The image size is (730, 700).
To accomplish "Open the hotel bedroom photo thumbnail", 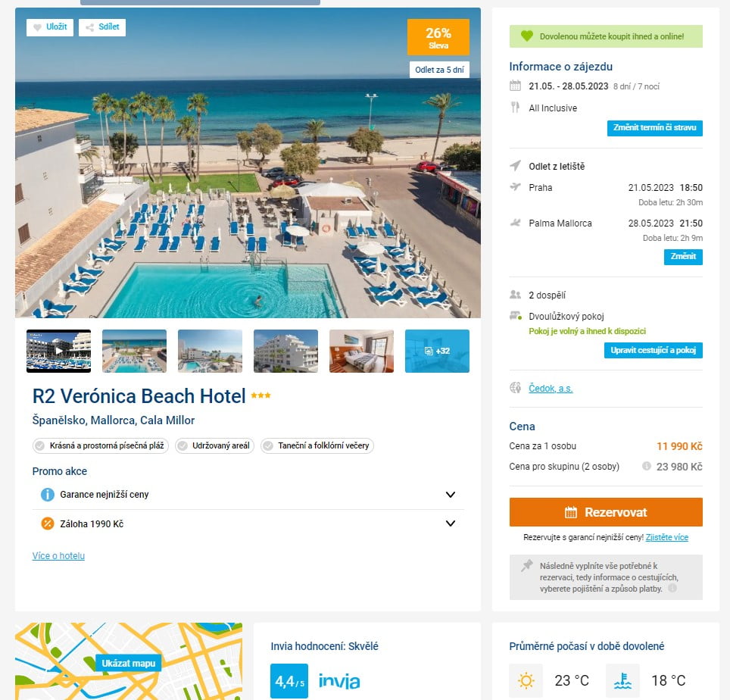I will coord(361,351).
